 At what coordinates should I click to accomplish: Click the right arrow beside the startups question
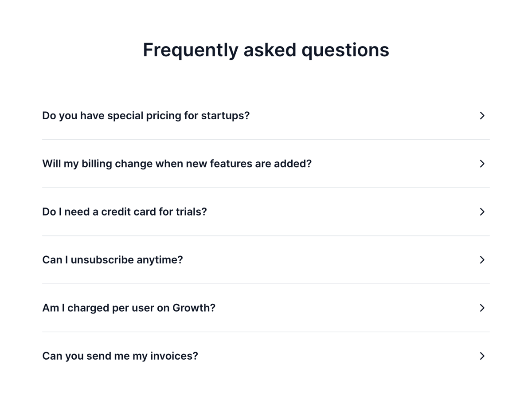482,116
